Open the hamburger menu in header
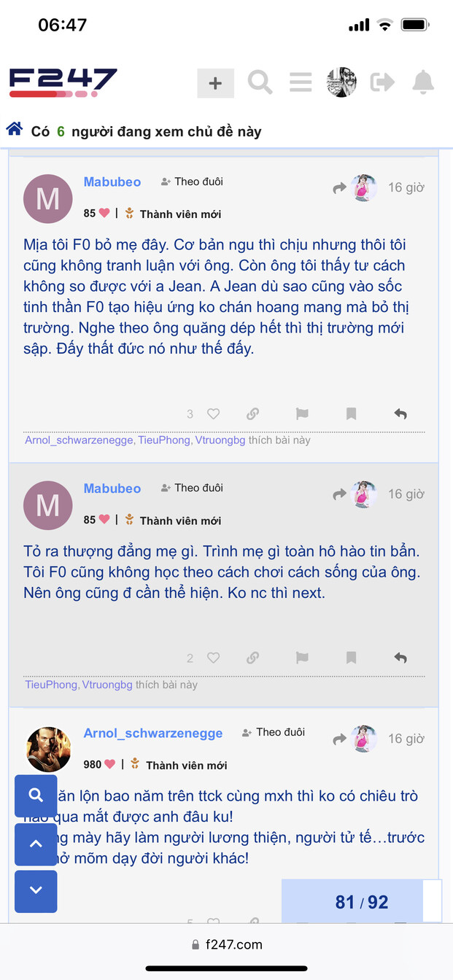453x980 pixels. click(x=301, y=82)
